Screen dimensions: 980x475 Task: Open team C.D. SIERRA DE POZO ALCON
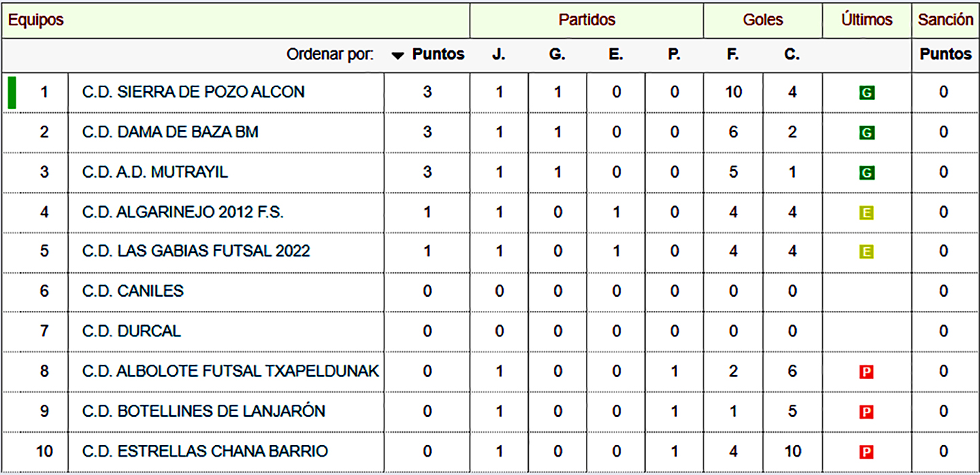pyautogui.click(x=193, y=92)
